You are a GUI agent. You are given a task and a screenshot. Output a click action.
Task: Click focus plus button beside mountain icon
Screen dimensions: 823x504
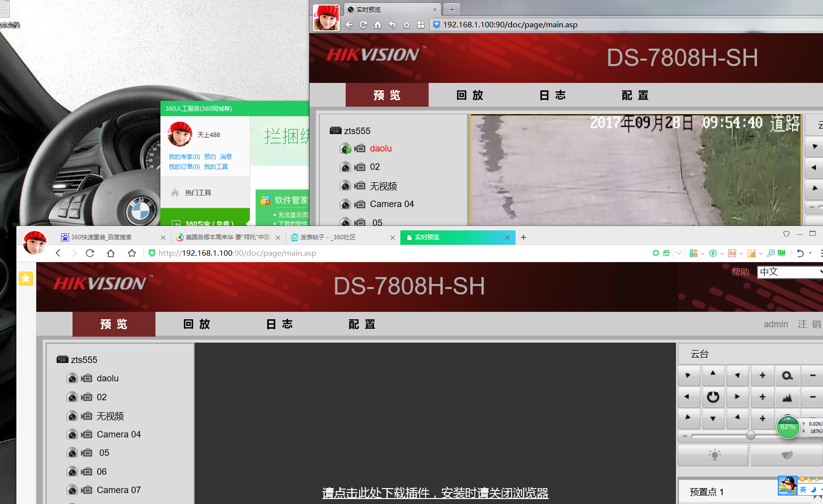pyautogui.click(x=762, y=397)
